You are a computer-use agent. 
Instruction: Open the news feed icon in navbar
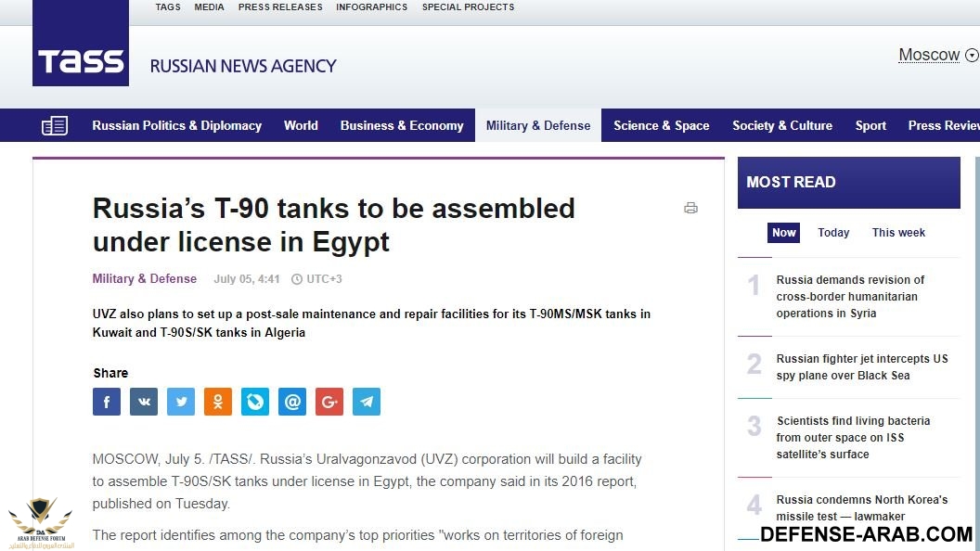(x=55, y=126)
